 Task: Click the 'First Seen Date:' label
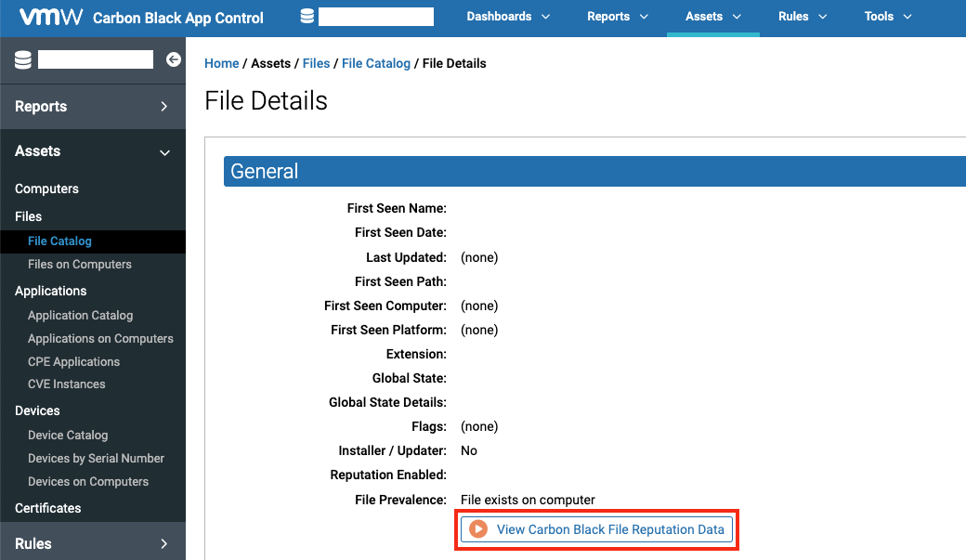400,232
